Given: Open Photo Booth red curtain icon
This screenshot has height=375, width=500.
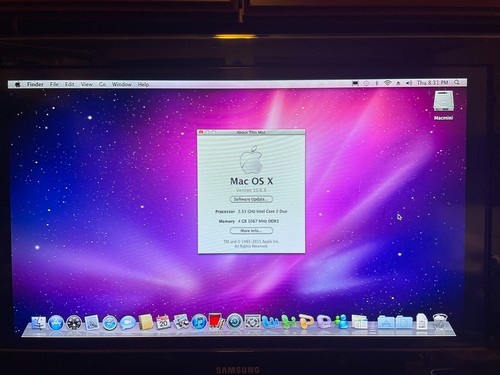Looking at the screenshot, I should pyautogui.click(x=217, y=322).
